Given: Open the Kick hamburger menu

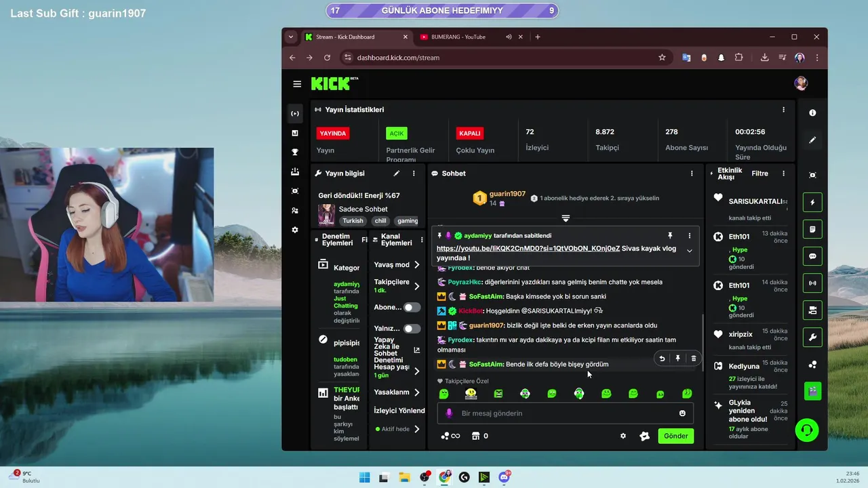Looking at the screenshot, I should tap(297, 84).
